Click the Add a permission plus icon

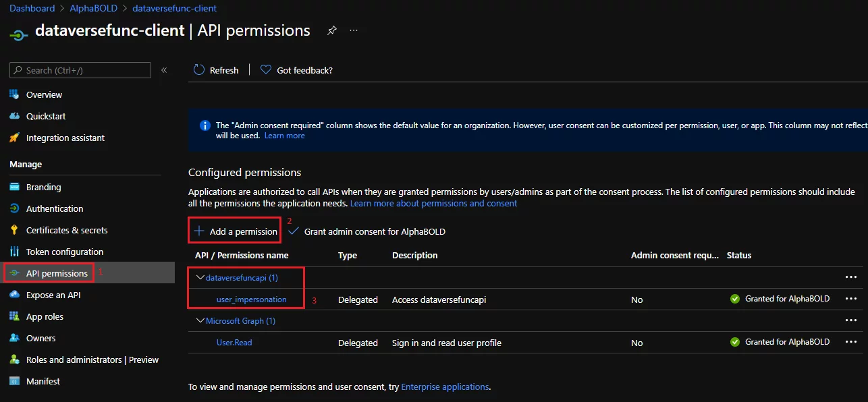point(199,231)
